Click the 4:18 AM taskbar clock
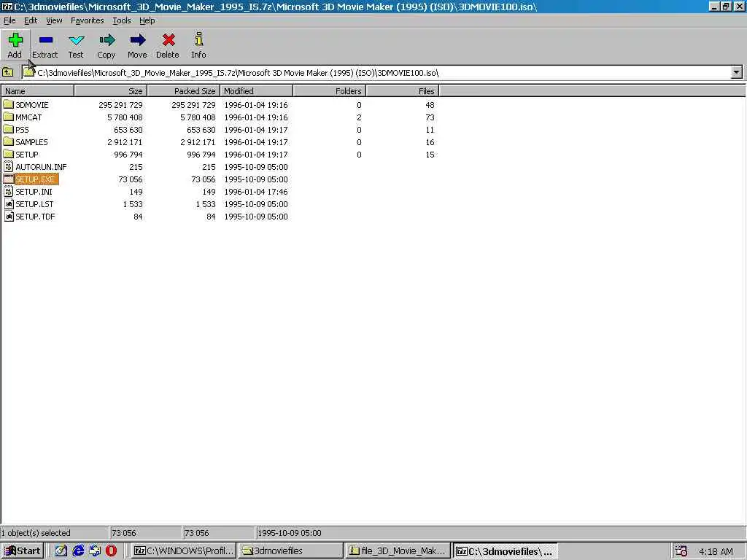747x560 pixels. click(716, 551)
